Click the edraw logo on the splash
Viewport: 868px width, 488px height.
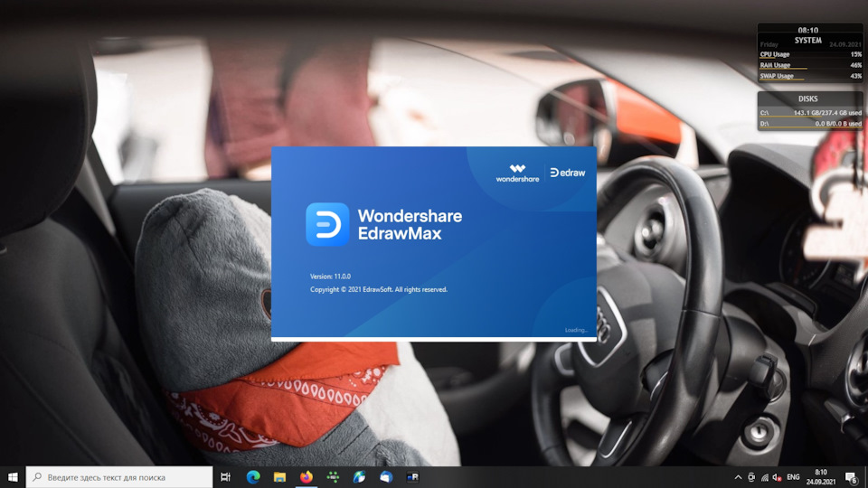(568, 173)
